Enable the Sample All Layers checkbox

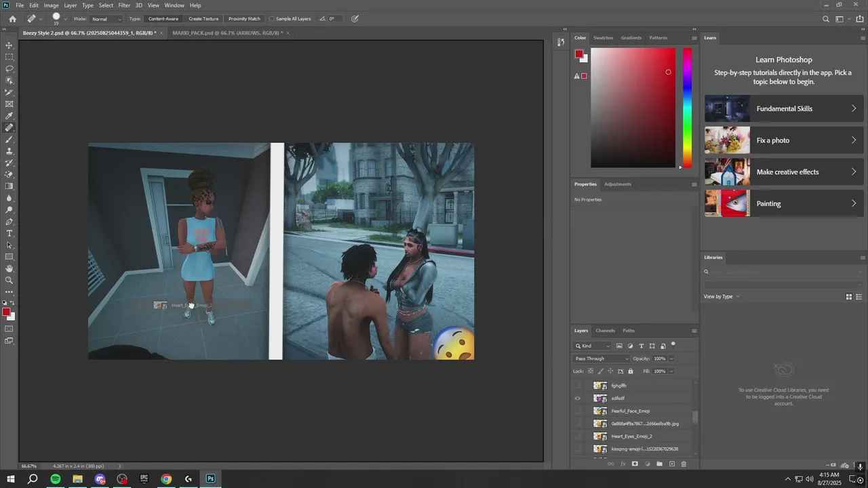tap(272, 19)
